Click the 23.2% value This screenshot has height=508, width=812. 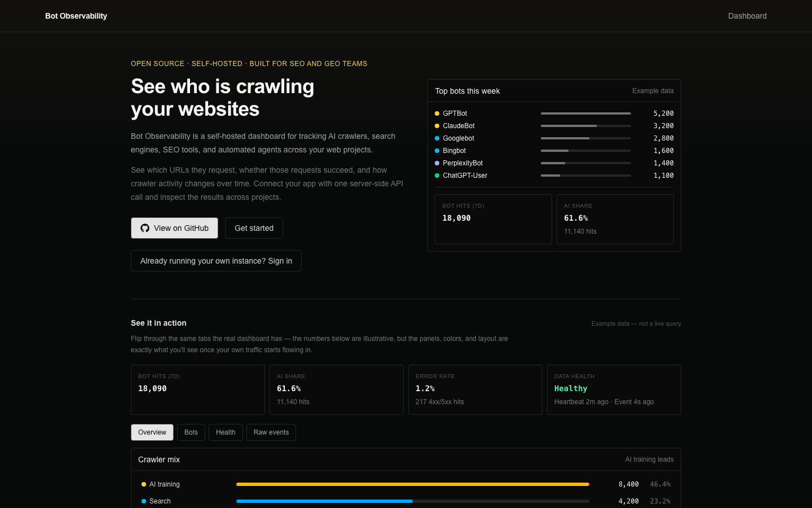coord(660,501)
